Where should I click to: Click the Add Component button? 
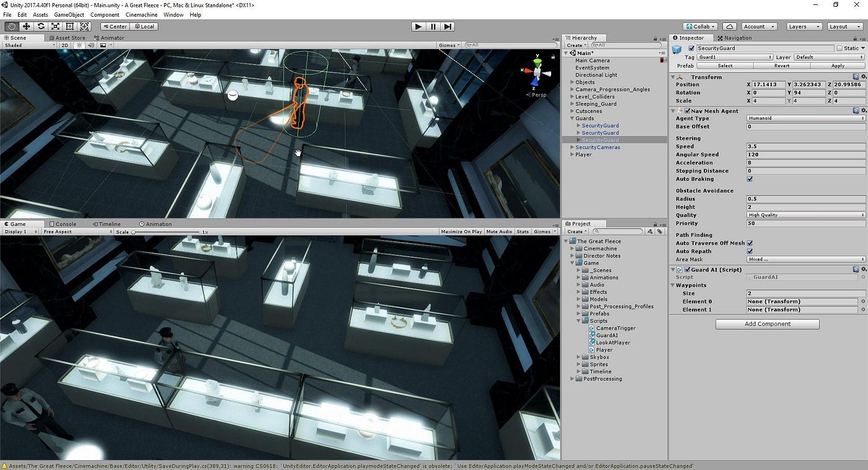click(x=768, y=324)
